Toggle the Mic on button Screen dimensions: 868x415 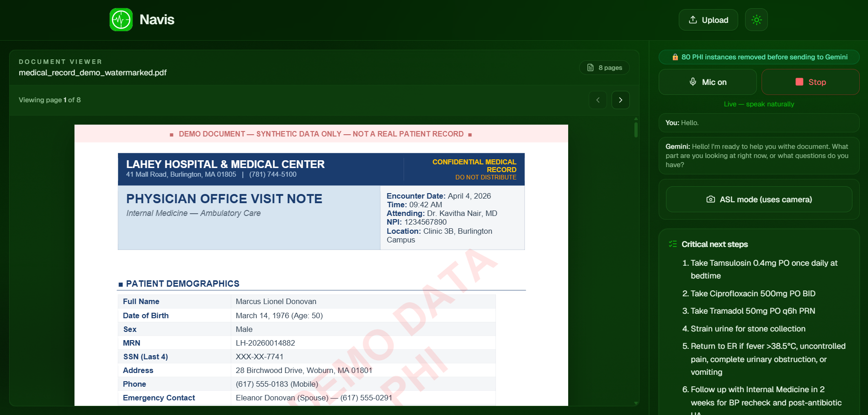708,82
